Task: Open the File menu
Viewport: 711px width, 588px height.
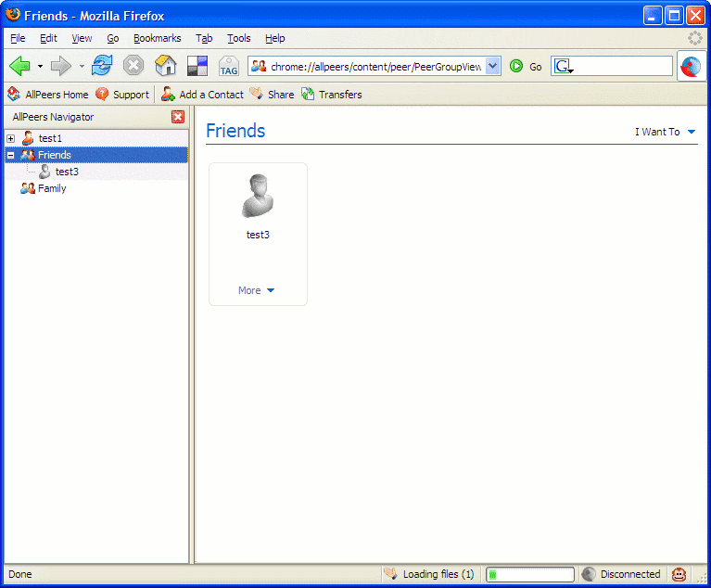Action: 18,38
